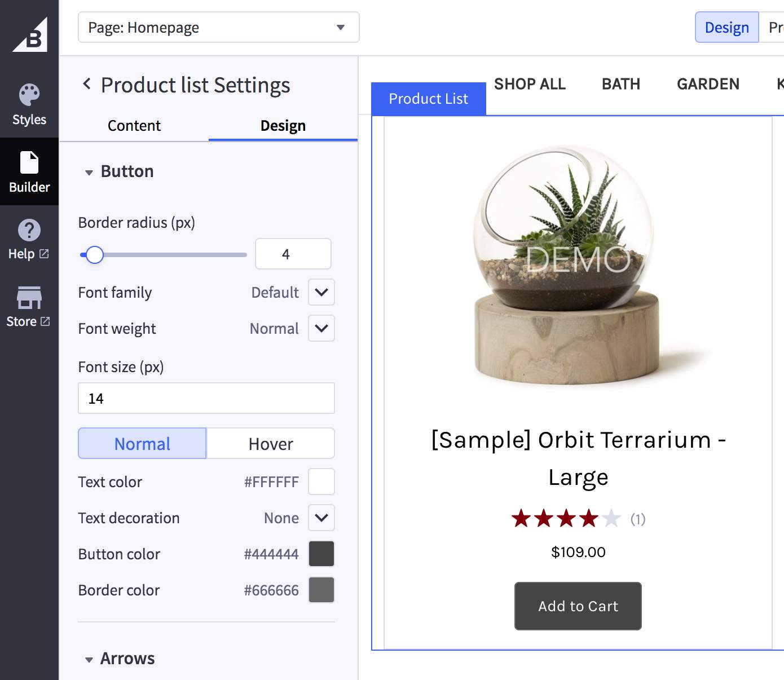Open the Page: Homepage dropdown

pyautogui.click(x=218, y=27)
